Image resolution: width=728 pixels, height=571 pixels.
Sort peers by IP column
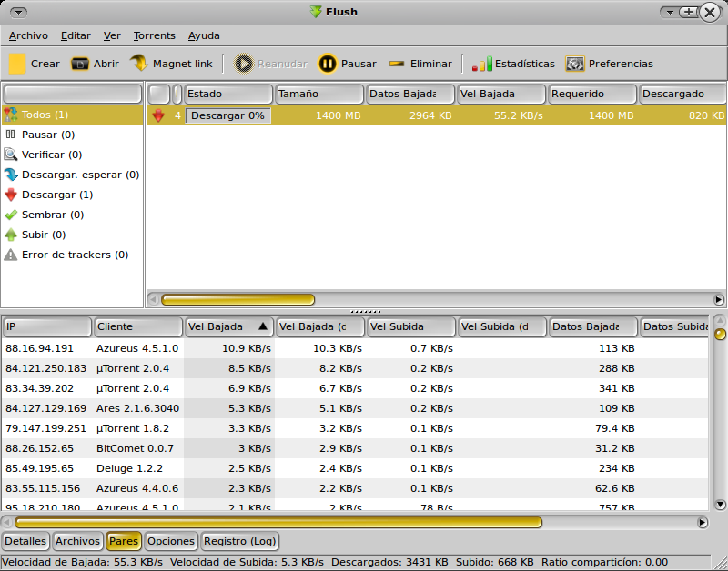46,326
